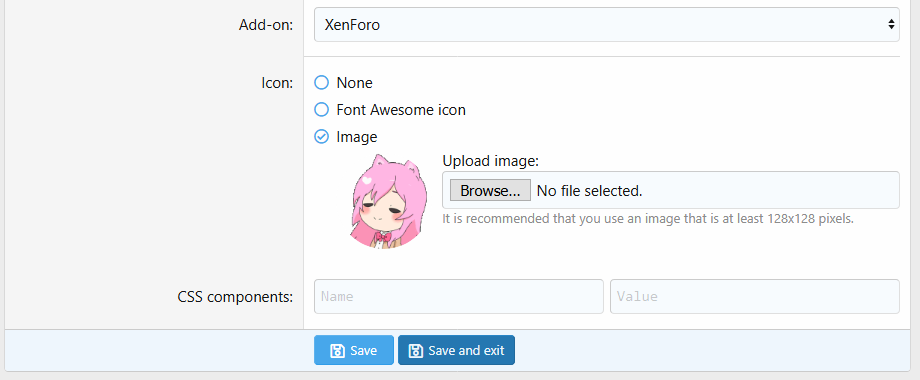920x380 pixels.
Task: Click the Save button
Action: 354,350
